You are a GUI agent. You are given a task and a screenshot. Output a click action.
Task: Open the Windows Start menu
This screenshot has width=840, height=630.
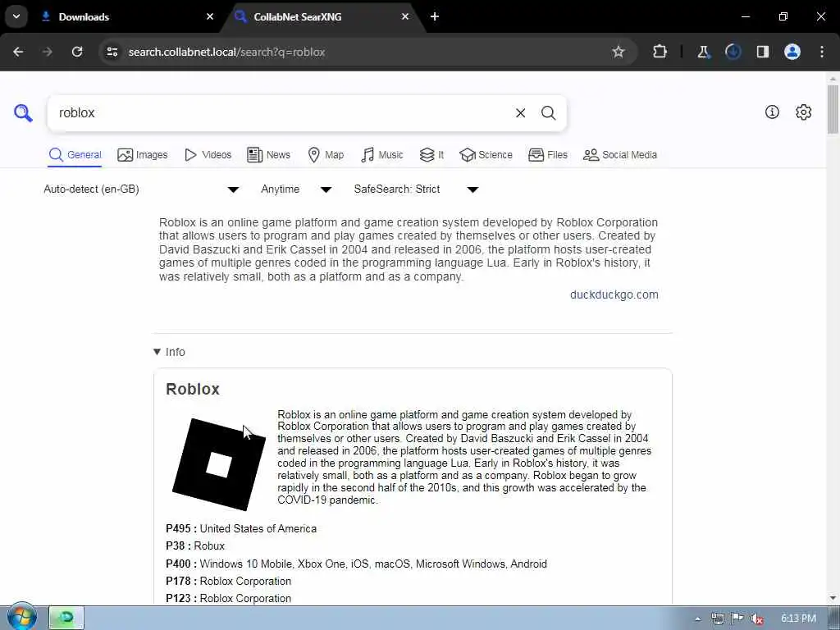coord(21,617)
